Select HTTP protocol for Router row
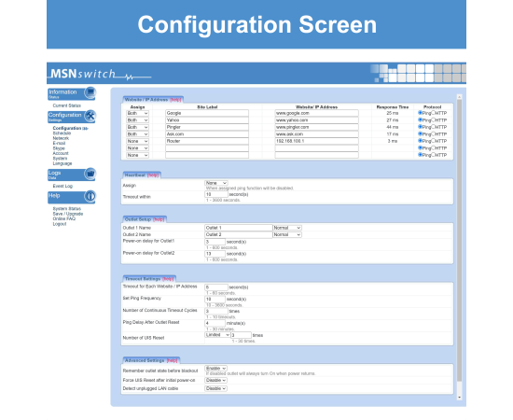This screenshot has height=420, width=513. point(433,141)
